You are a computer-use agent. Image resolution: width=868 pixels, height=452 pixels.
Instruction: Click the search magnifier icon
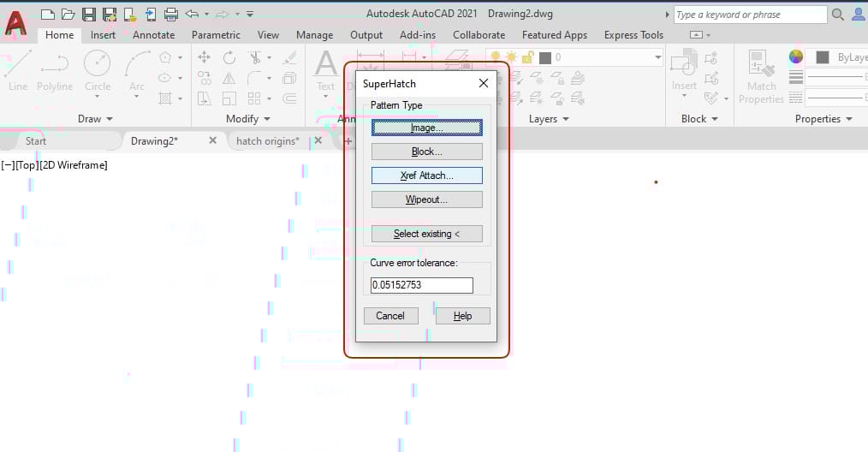click(x=838, y=15)
